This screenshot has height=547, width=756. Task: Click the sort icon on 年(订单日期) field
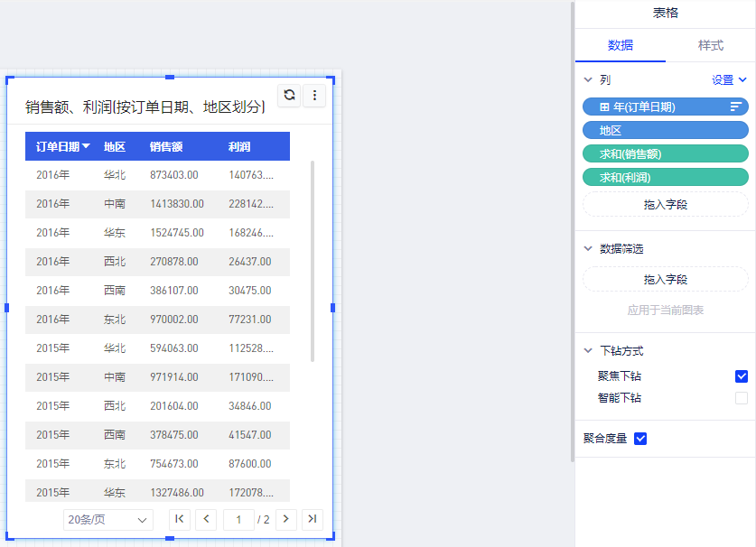pyautogui.click(x=735, y=107)
